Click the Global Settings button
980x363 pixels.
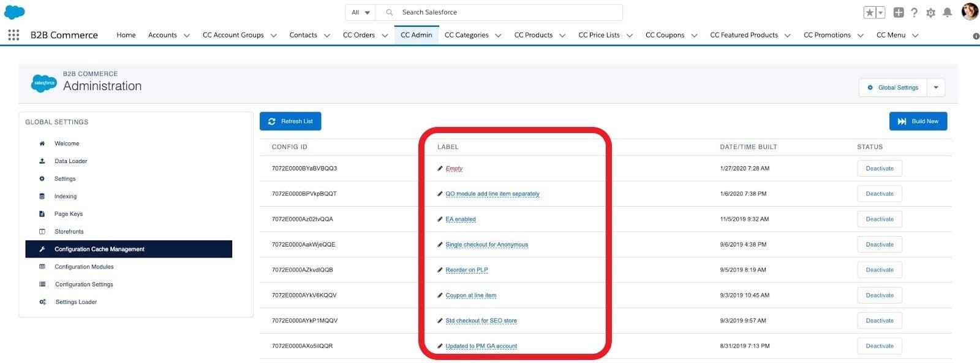pos(893,88)
